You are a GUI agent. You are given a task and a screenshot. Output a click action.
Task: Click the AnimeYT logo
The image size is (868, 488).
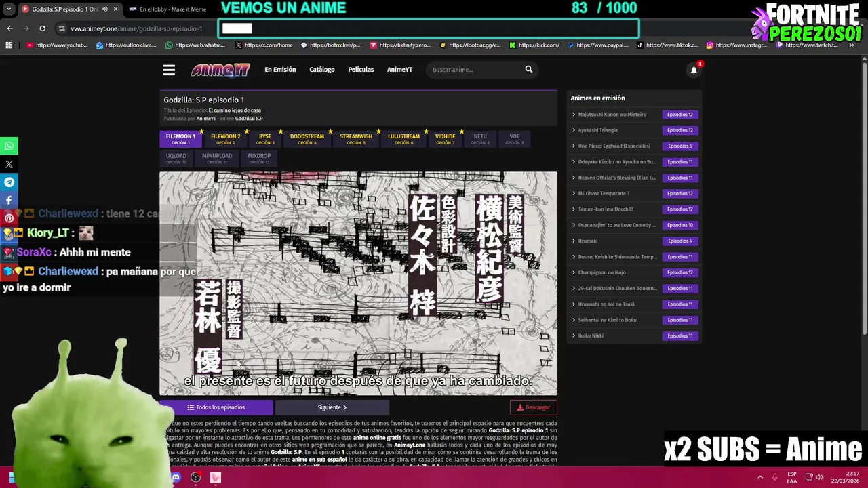(220, 70)
